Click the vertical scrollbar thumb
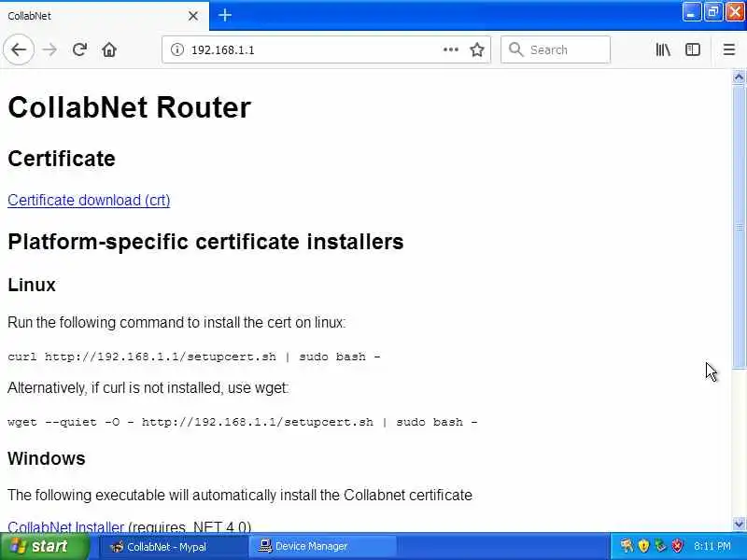This screenshot has height=560, width=747. 739,227
